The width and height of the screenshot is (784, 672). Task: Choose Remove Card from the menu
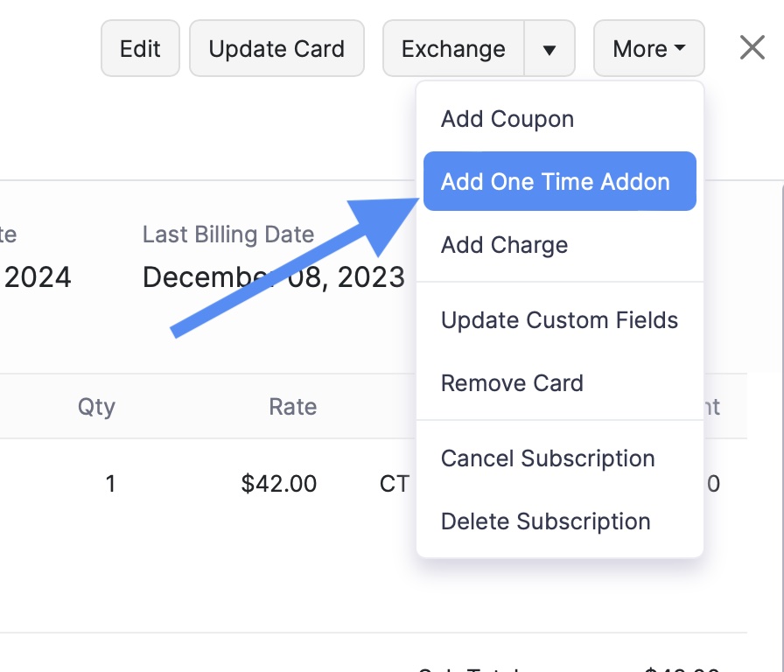[x=512, y=383]
